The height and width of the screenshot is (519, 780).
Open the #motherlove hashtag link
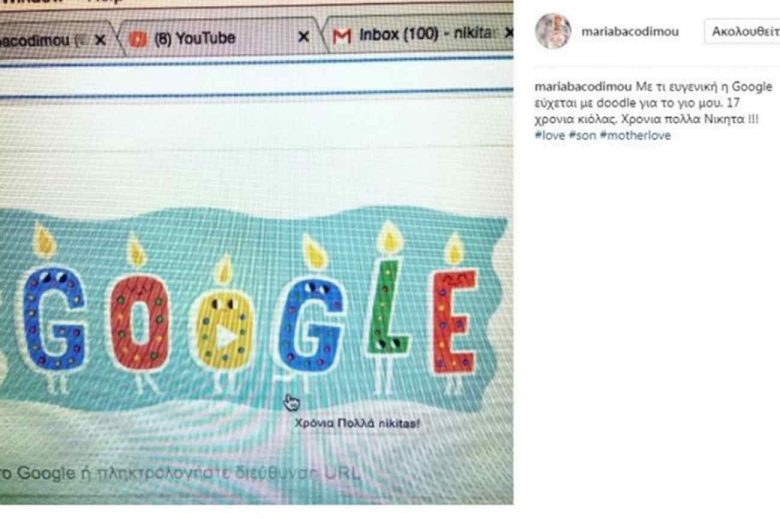(635, 135)
